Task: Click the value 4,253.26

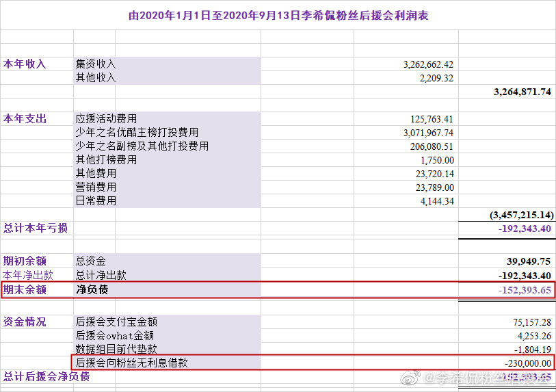Action: tap(534, 336)
